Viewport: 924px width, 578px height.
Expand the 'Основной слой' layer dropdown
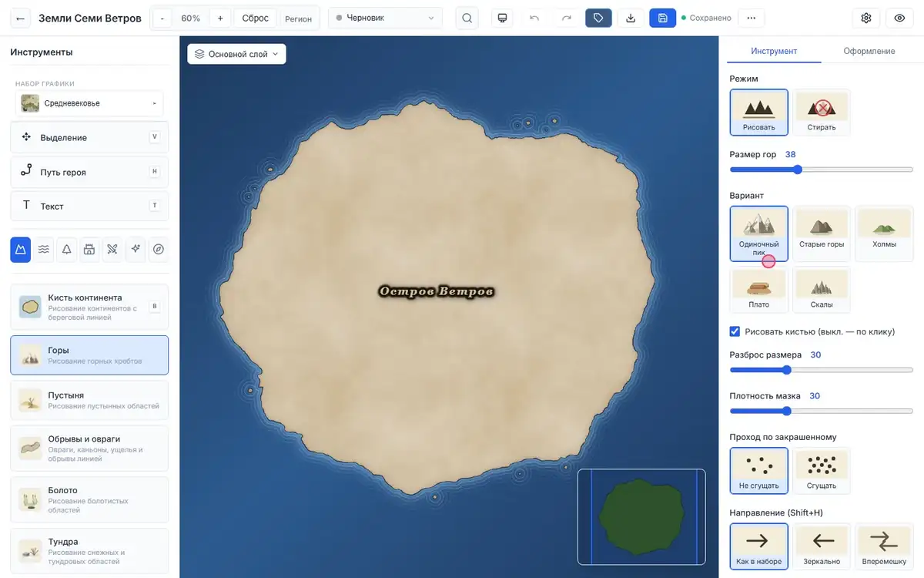tap(236, 54)
